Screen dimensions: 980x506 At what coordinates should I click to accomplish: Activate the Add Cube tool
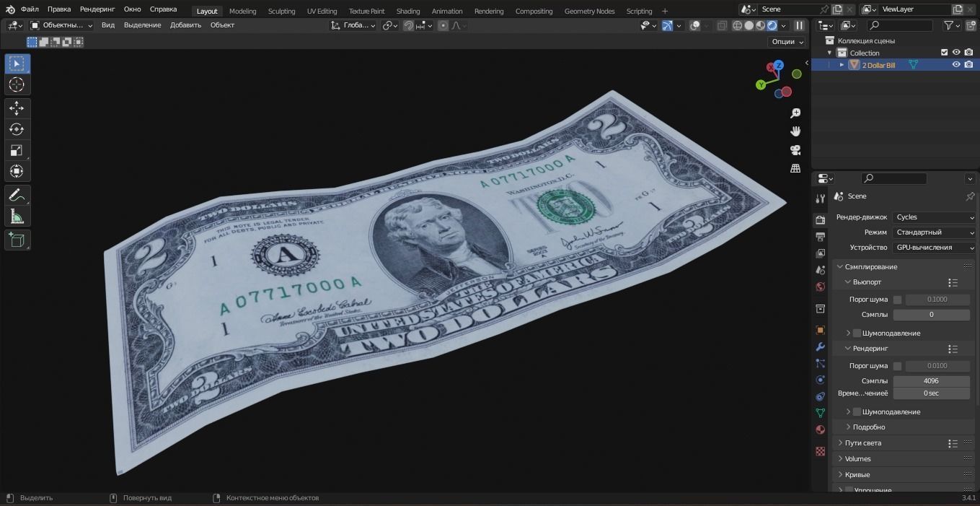[17, 240]
